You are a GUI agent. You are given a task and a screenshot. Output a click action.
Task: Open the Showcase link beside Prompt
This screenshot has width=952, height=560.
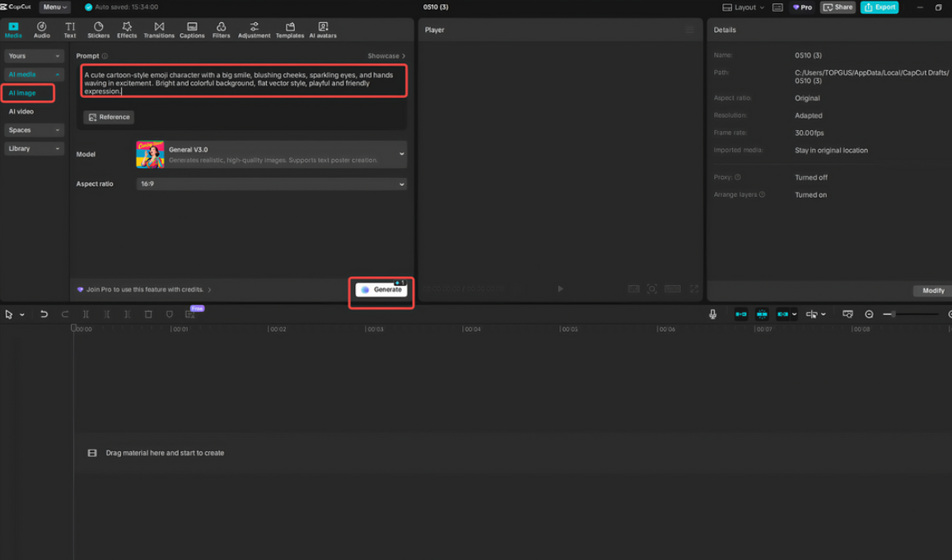click(x=385, y=55)
